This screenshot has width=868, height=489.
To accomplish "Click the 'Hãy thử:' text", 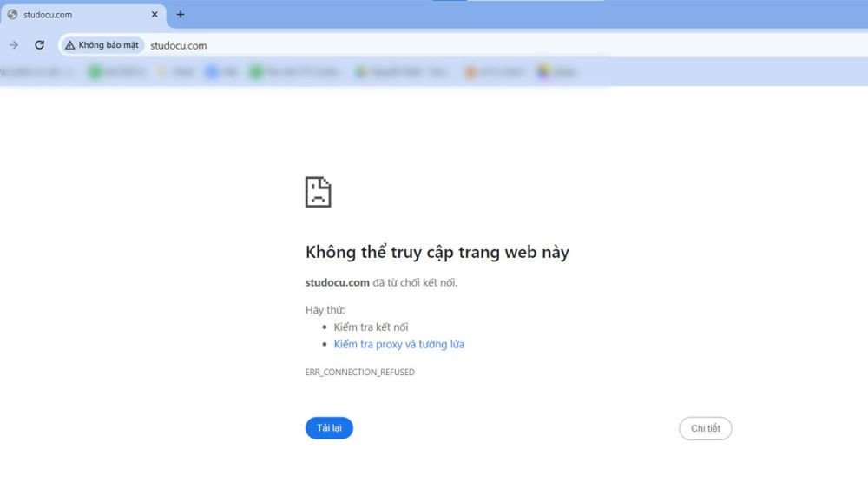I will click(x=325, y=310).
